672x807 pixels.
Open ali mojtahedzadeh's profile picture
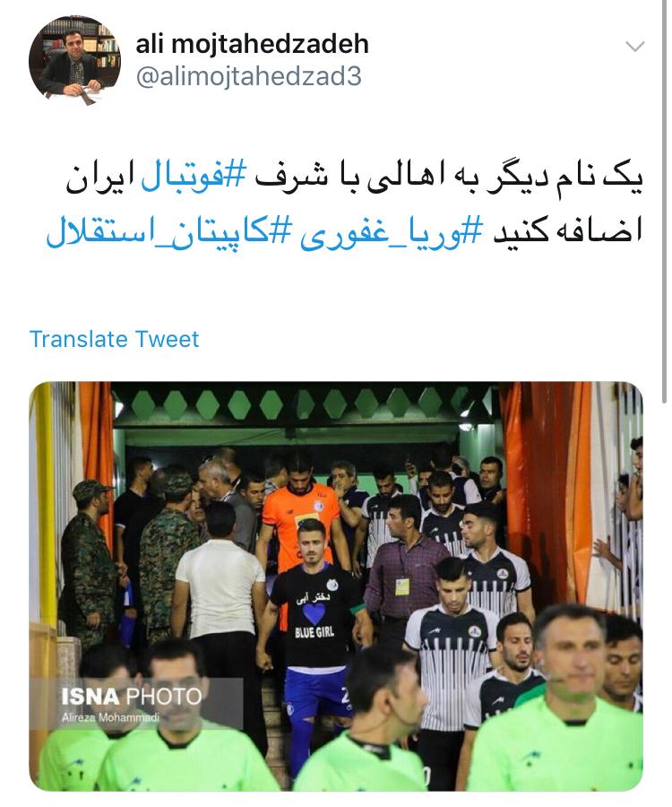click(75, 61)
